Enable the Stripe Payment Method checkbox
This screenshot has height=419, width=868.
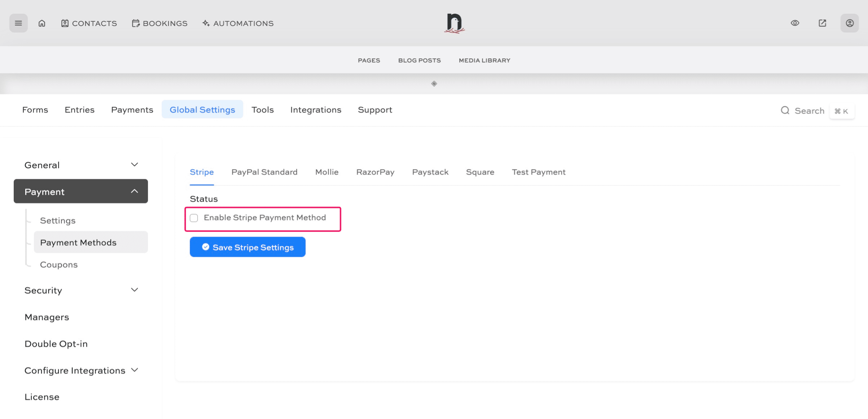[194, 218]
